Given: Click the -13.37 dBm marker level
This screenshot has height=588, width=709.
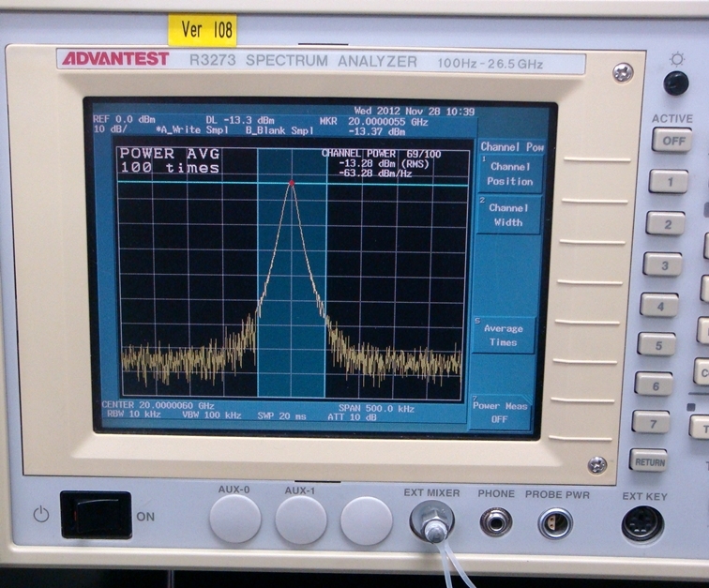Looking at the screenshot, I should coord(377,131).
